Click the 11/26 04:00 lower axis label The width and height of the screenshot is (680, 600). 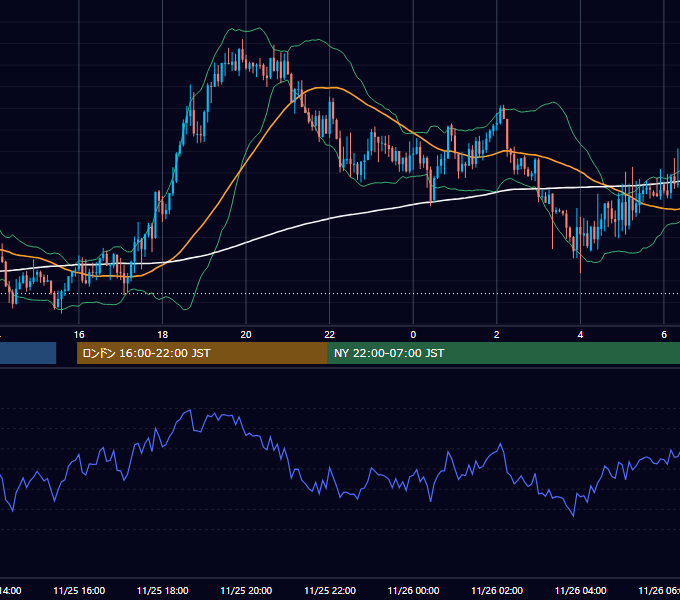[x=581, y=591]
